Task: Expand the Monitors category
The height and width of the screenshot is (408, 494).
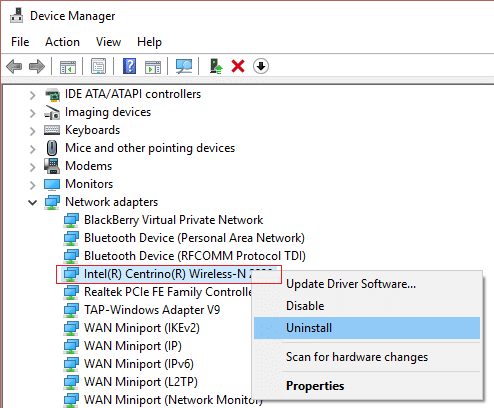Action: 32,185
